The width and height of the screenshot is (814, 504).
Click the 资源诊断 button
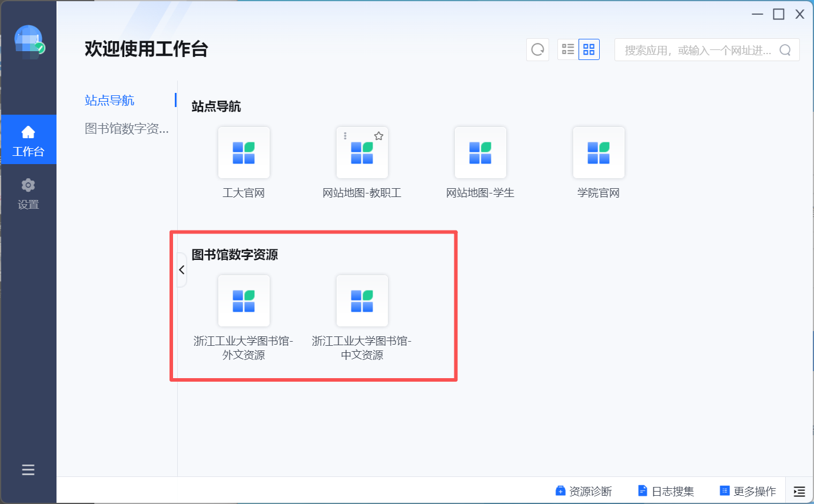pyautogui.click(x=584, y=491)
